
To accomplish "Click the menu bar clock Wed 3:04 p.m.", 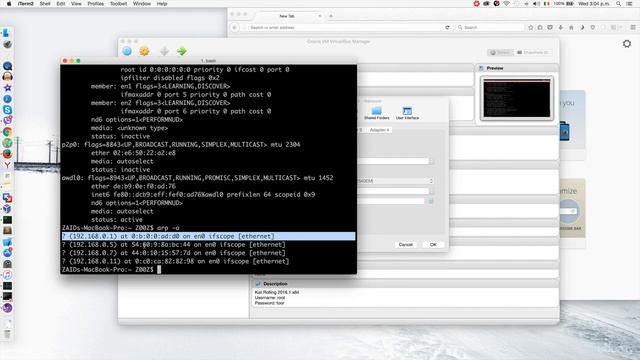I will pos(594,4).
